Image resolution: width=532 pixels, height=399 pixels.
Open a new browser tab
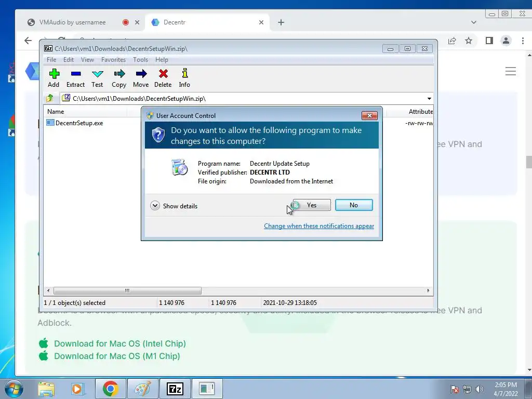click(x=281, y=22)
